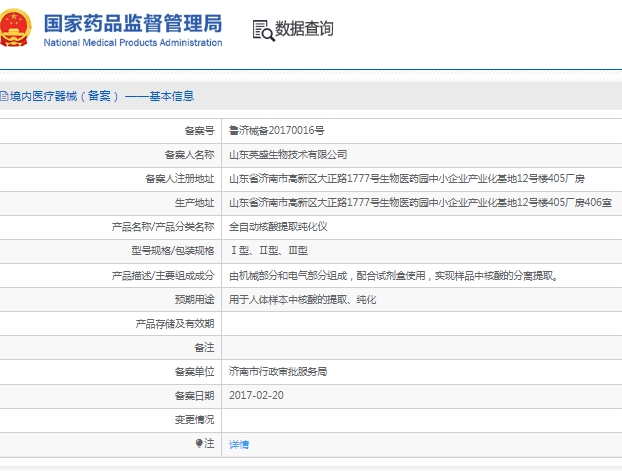Click the 生产地址 row label
622x471 pixels.
tap(194, 203)
